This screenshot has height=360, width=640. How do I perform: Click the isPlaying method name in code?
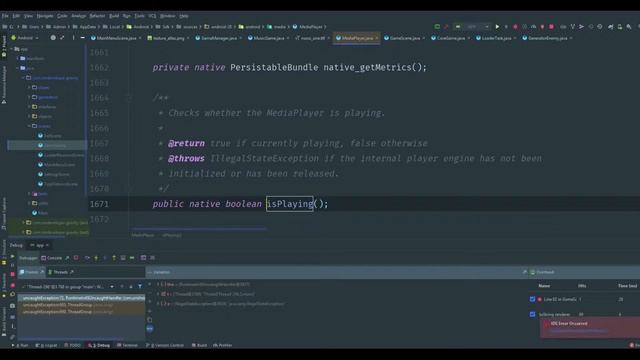tap(289, 204)
